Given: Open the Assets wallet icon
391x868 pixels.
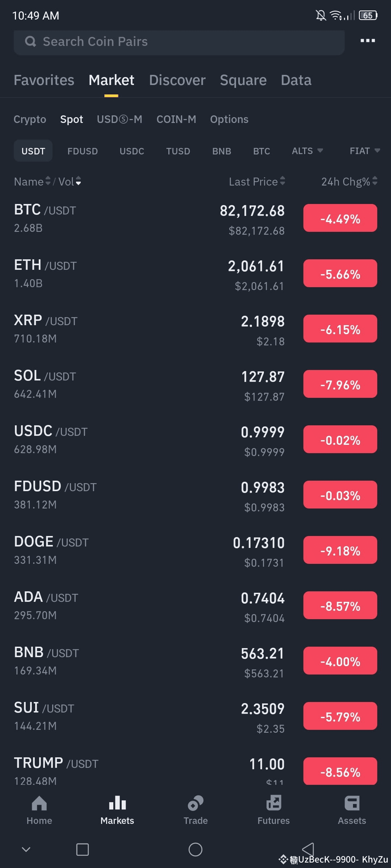Looking at the screenshot, I should tap(352, 803).
